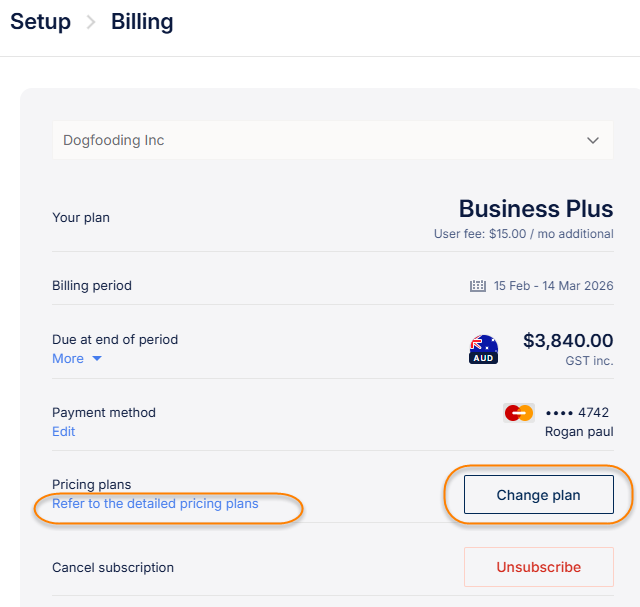Click the Cancel subscription label

113,567
